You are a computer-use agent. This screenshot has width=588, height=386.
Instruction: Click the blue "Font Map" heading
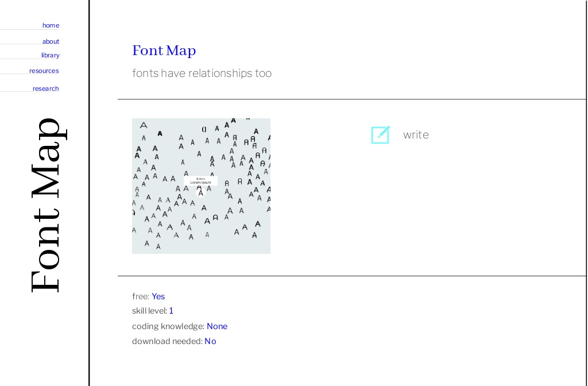coord(164,51)
